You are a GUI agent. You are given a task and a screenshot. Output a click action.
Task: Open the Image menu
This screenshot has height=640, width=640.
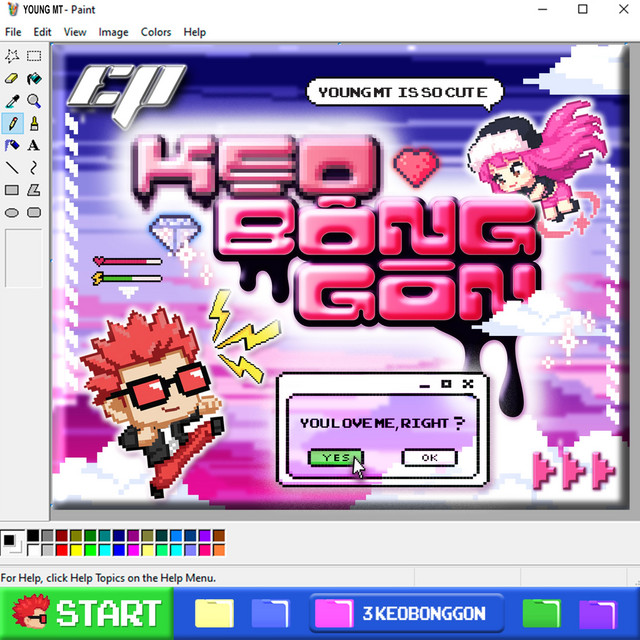[113, 32]
